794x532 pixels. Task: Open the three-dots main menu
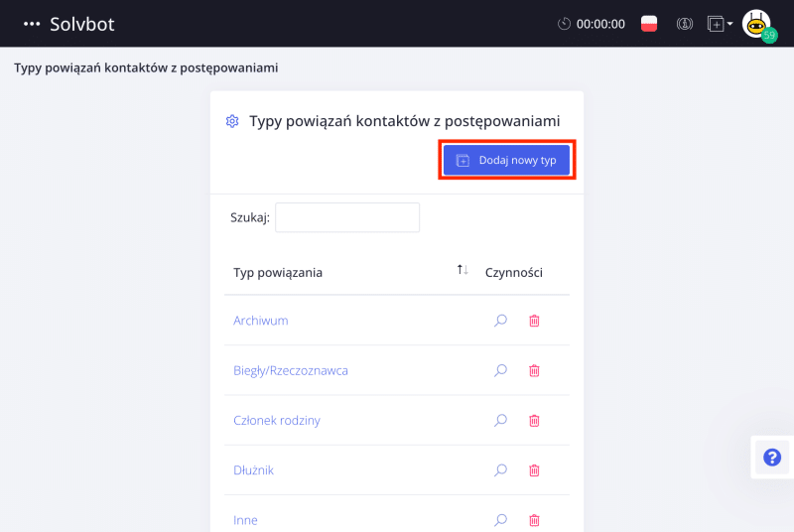pos(32,24)
